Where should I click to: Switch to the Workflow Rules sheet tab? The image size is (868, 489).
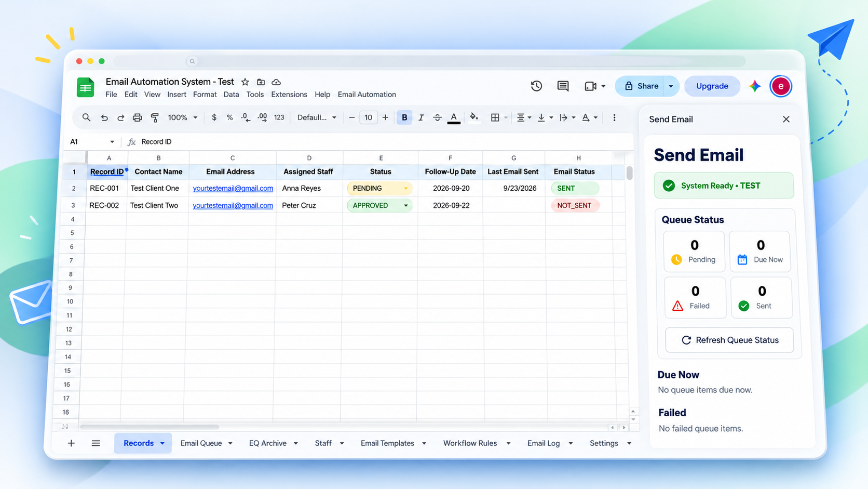470,443
